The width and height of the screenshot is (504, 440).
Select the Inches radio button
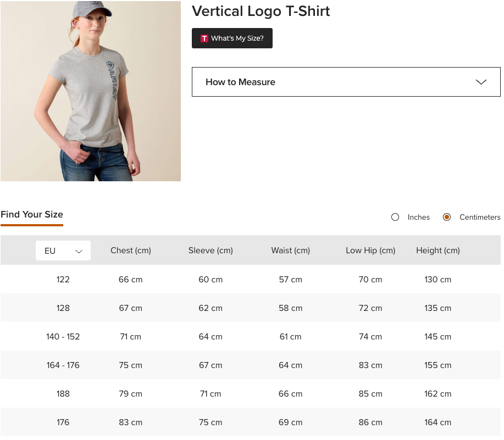pos(395,217)
